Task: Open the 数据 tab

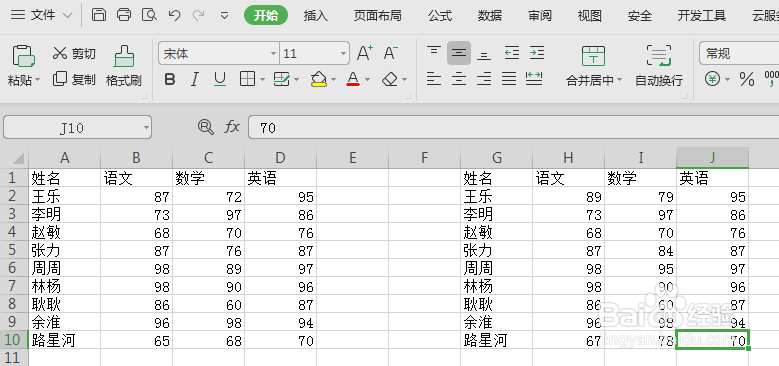Action: tap(489, 16)
